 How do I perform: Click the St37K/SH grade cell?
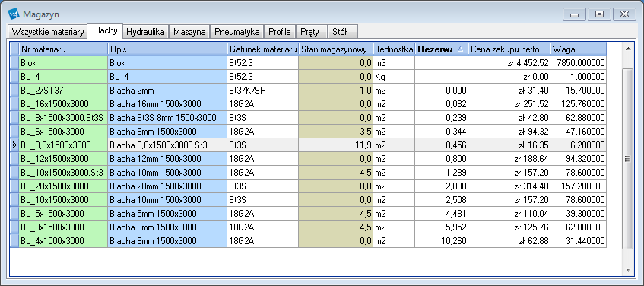click(263, 91)
